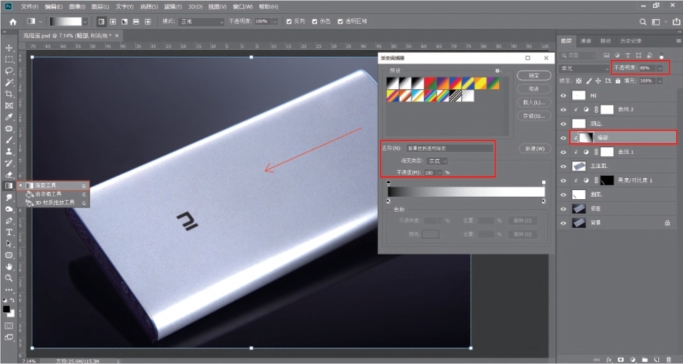
Task: Select the Zoom magnifier tool
Action: click(9, 278)
